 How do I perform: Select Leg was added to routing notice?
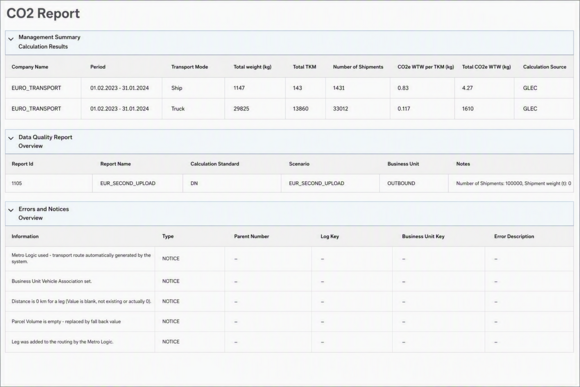point(290,342)
